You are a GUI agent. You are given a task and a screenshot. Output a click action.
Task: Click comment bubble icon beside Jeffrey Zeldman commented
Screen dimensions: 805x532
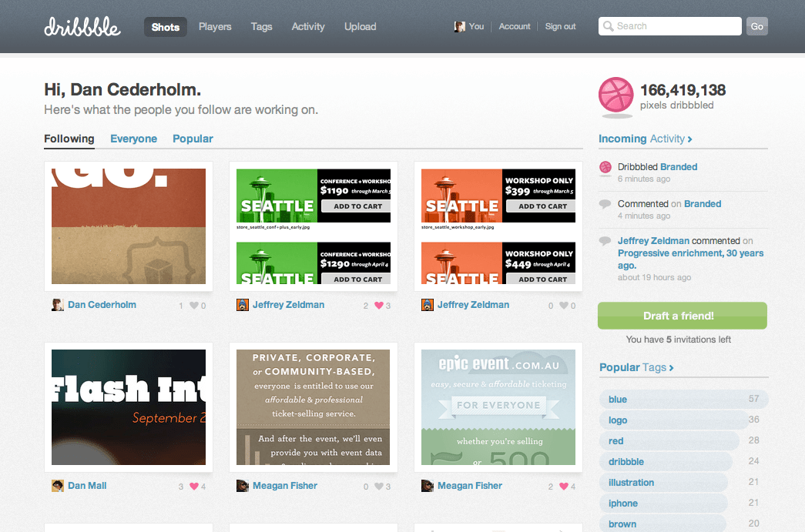click(x=605, y=241)
